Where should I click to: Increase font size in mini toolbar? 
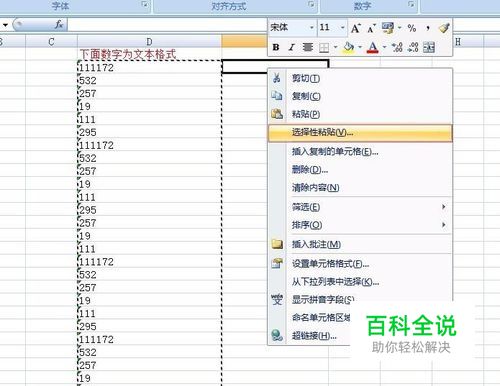(x=355, y=28)
